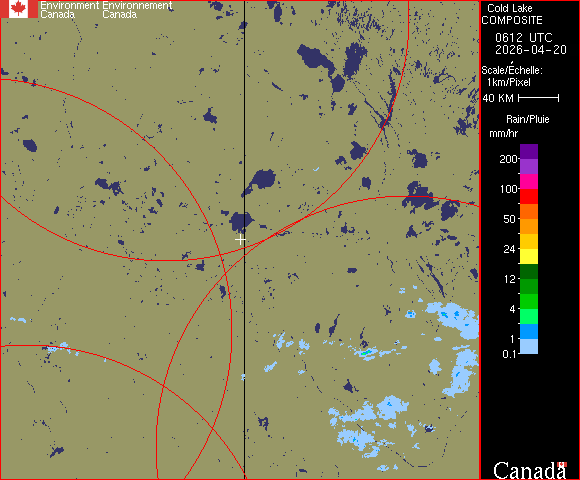Click the Canada wordmark logo
The image size is (580, 480).
coord(530,470)
